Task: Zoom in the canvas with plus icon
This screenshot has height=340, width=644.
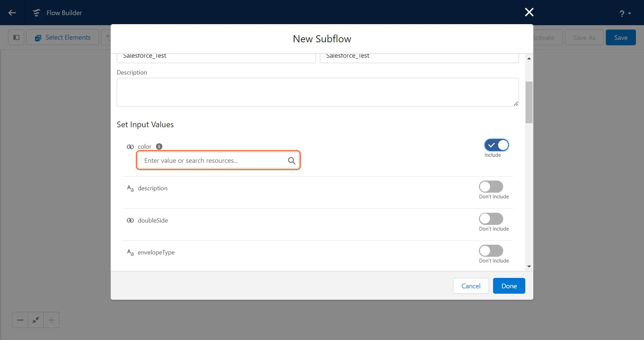Action: (51, 320)
